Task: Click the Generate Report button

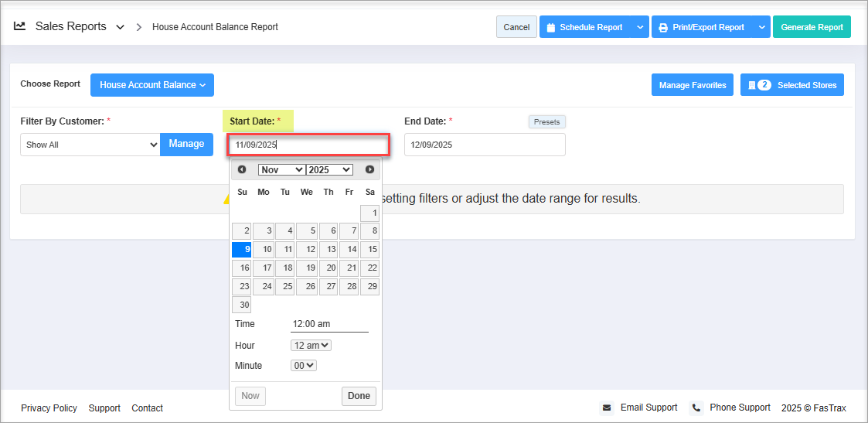Action: [x=812, y=27]
